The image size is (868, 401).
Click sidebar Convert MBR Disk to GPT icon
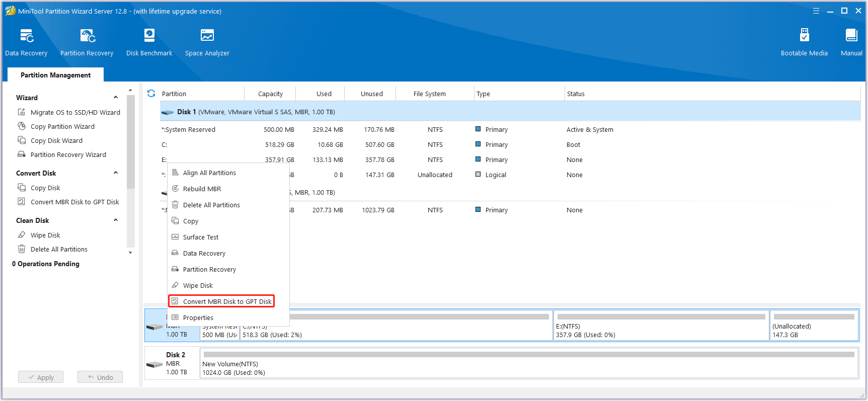point(22,201)
